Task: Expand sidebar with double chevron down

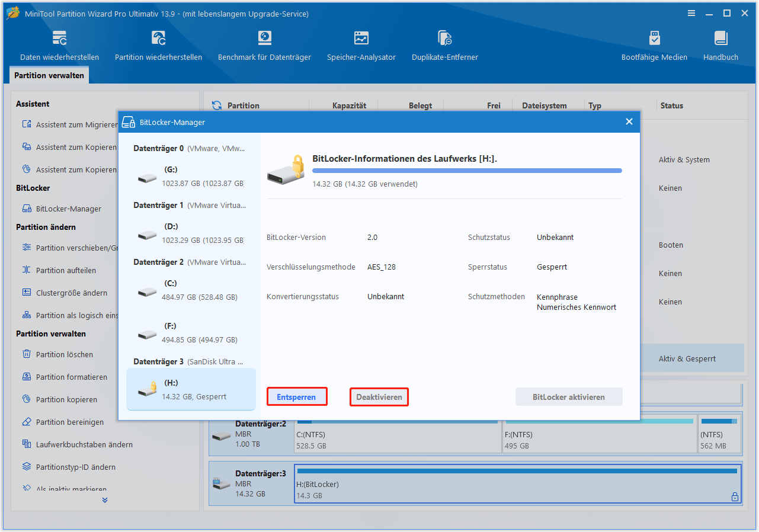Action: [x=105, y=500]
